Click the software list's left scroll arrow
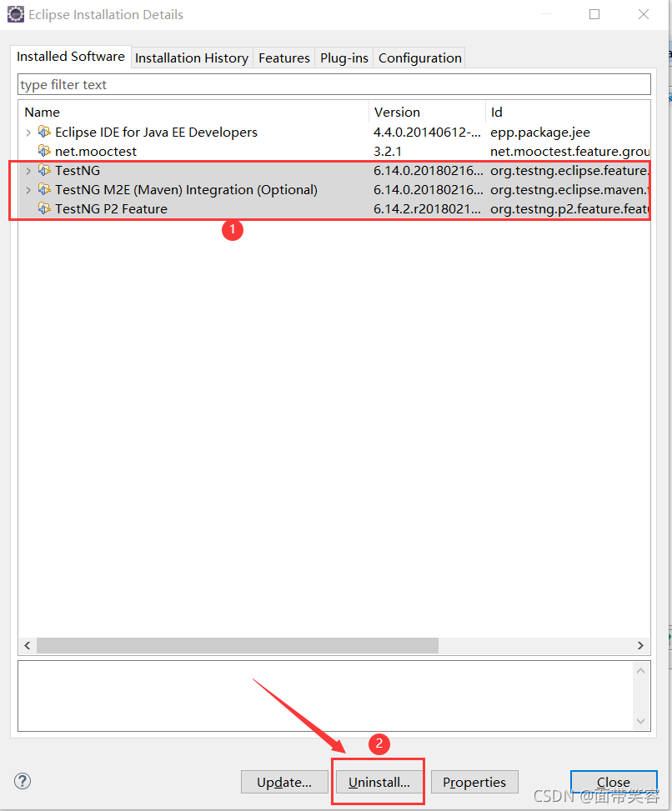The width and height of the screenshot is (672, 811). [x=28, y=645]
